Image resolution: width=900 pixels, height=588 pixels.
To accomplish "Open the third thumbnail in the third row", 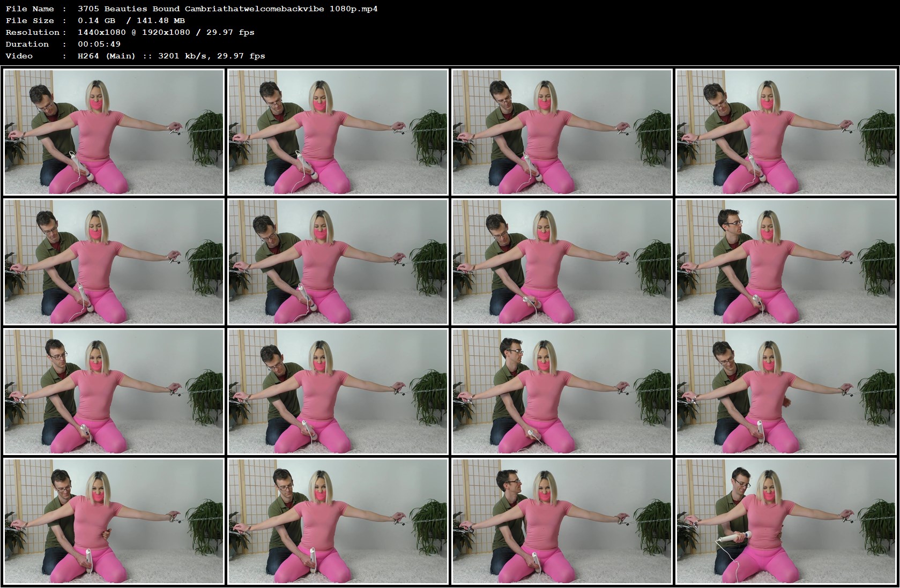I will [x=562, y=391].
